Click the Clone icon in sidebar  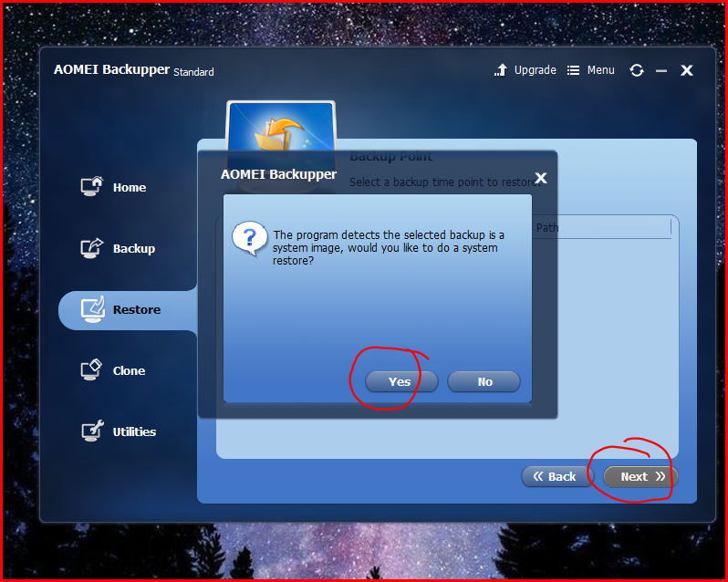click(x=91, y=369)
